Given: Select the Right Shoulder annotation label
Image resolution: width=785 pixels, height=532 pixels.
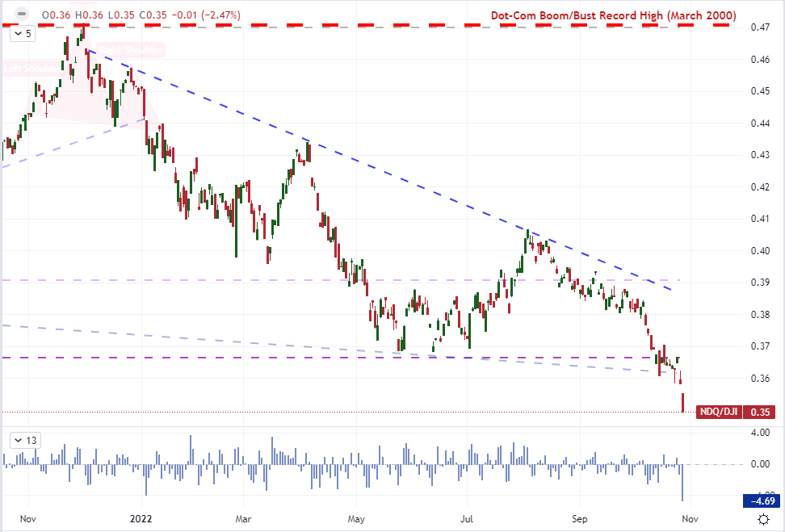Looking at the screenshot, I should 131,50.
